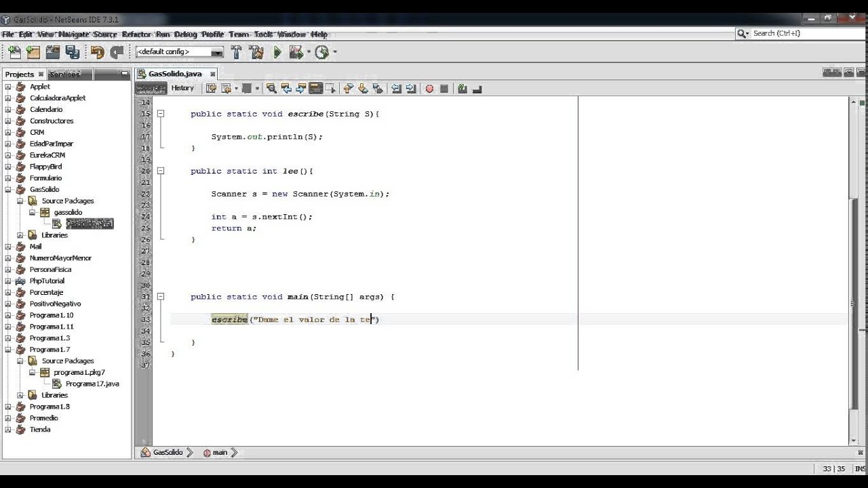
Task: Go to Next Bookmark icon
Action: coord(363,88)
